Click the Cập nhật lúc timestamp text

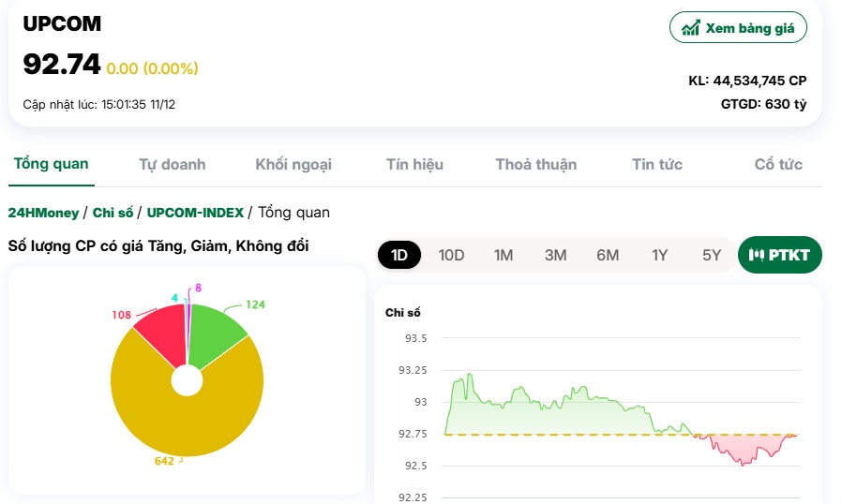coord(98,105)
